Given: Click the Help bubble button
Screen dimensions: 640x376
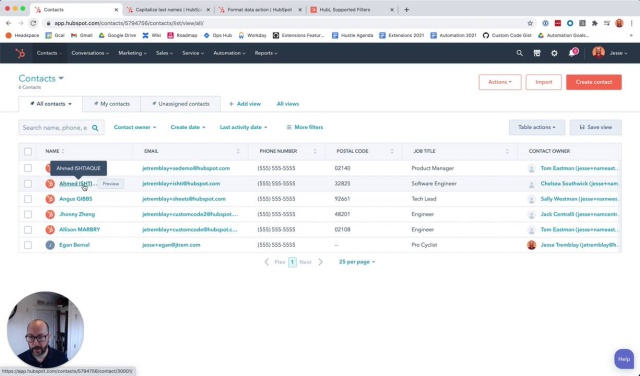Looking at the screenshot, I should click(624, 359).
